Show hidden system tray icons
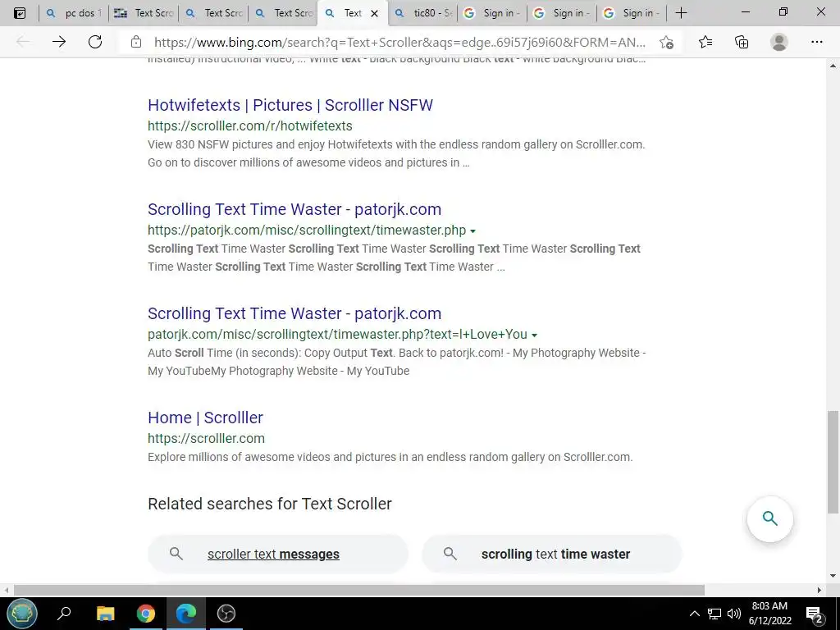The image size is (840, 630). tap(694, 614)
